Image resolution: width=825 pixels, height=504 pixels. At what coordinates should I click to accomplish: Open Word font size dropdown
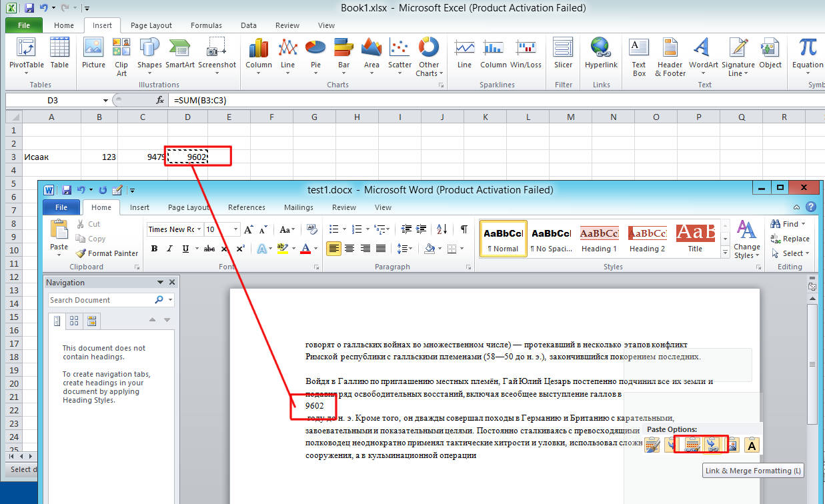point(235,229)
